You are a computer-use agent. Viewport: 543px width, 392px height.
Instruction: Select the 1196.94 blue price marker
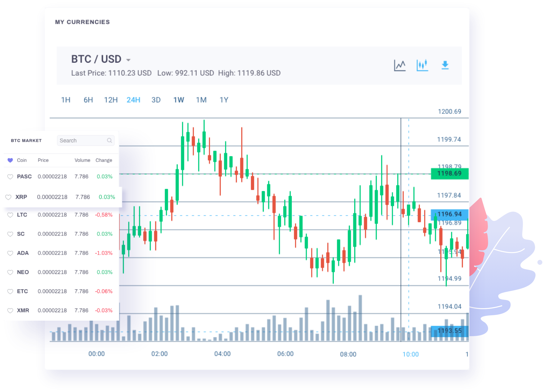[x=450, y=214]
